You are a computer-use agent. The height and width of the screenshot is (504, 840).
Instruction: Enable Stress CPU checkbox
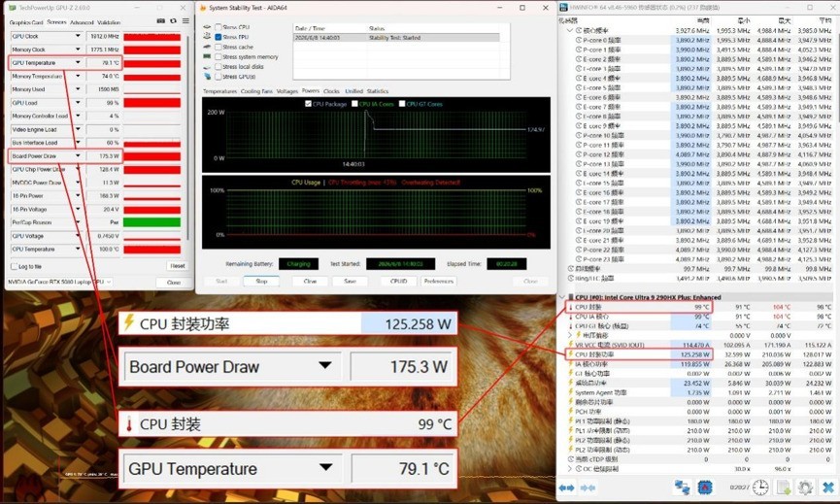(218, 27)
